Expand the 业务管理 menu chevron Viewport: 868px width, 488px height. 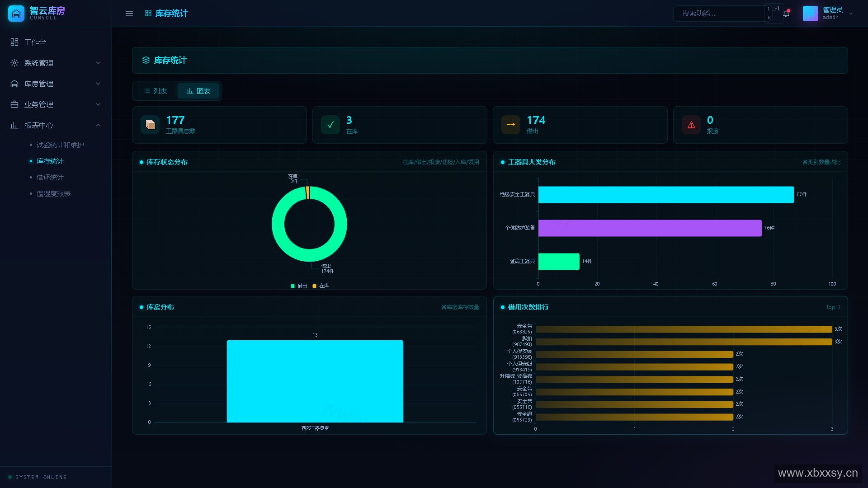click(98, 104)
